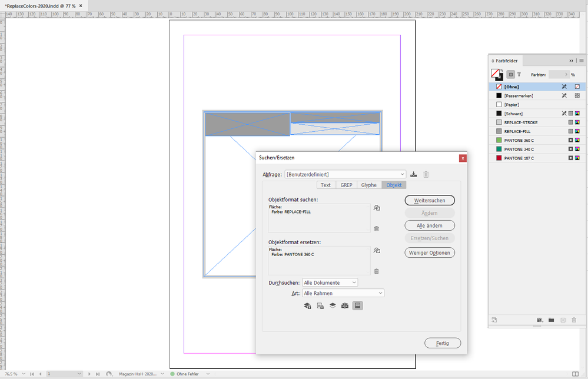
Task: Click the preflight profile icon in the status bar
Action: click(109, 374)
